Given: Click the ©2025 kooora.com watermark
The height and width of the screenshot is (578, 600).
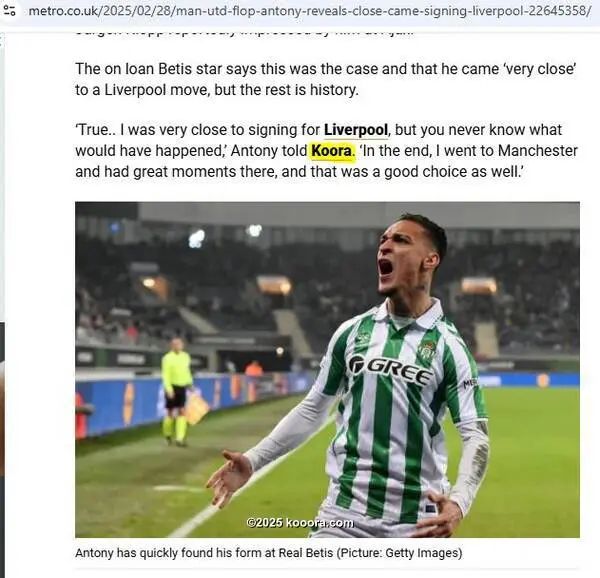Looking at the screenshot, I should pos(299,522).
